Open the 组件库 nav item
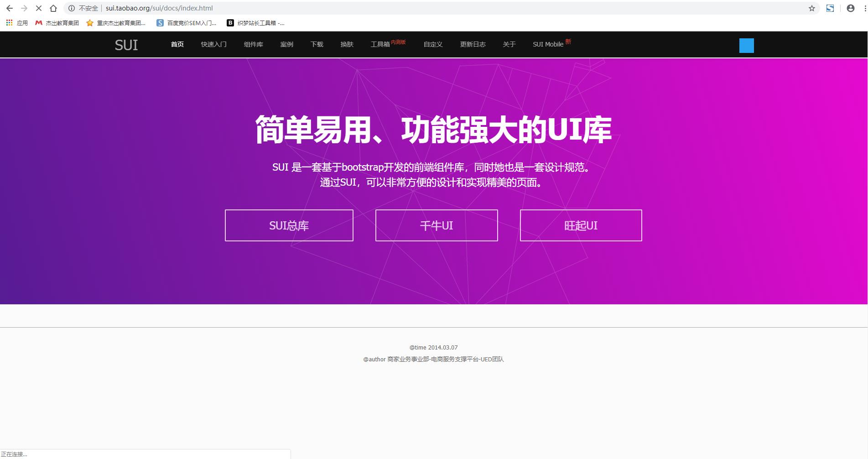The height and width of the screenshot is (459, 868). 254,44
